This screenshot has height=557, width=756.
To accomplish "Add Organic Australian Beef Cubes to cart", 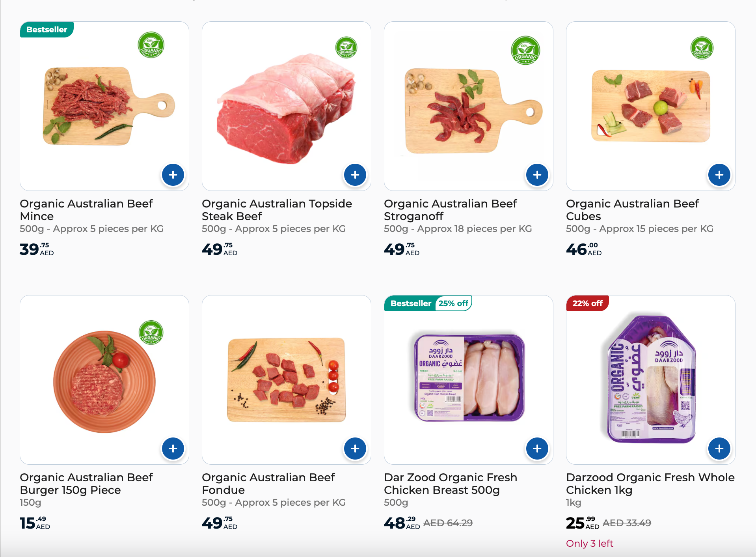I will click(719, 175).
